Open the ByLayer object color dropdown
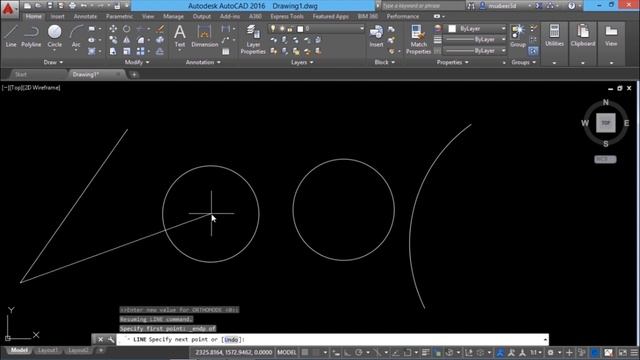The height and width of the screenshot is (360, 640). point(477,29)
